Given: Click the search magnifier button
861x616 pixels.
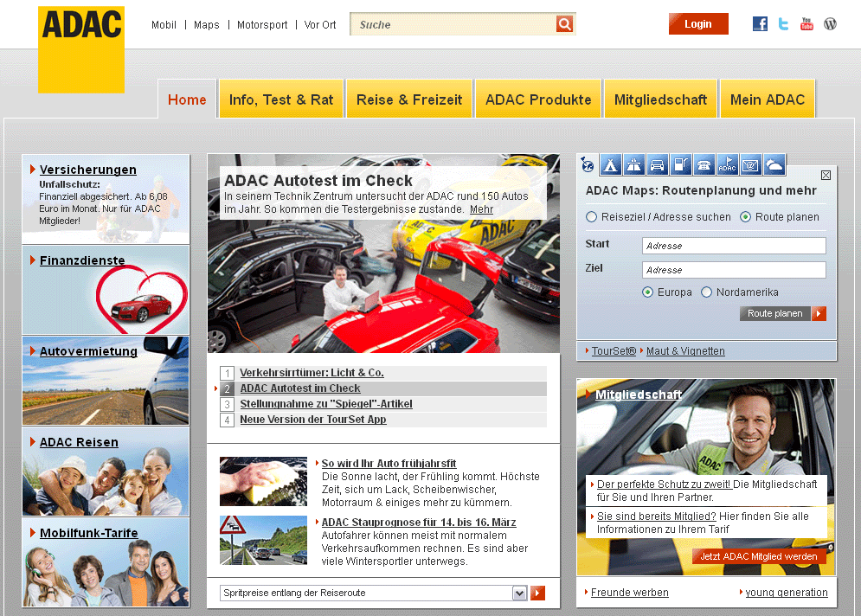Looking at the screenshot, I should 564,23.
